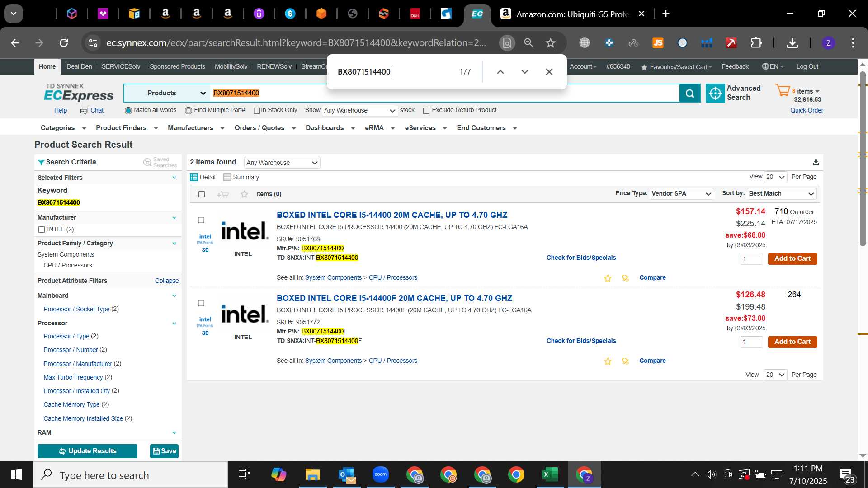
Task: Add I5-14400 to cart
Action: (x=792, y=259)
